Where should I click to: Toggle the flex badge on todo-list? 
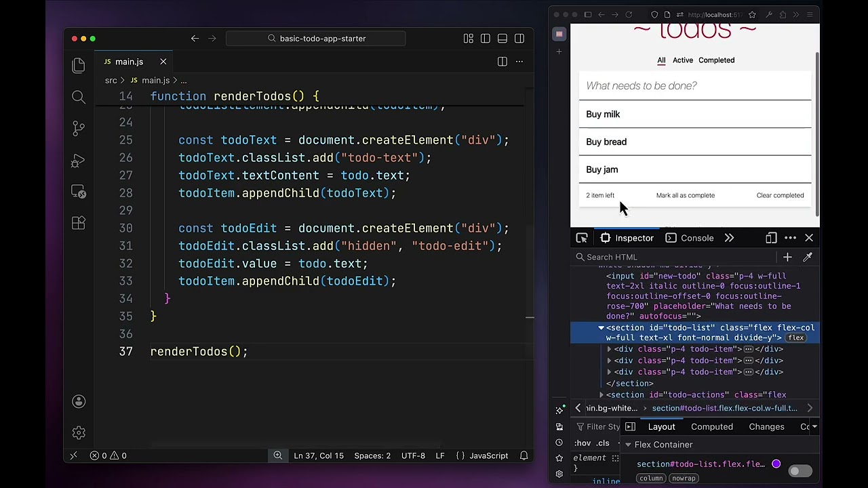pyautogui.click(x=795, y=338)
